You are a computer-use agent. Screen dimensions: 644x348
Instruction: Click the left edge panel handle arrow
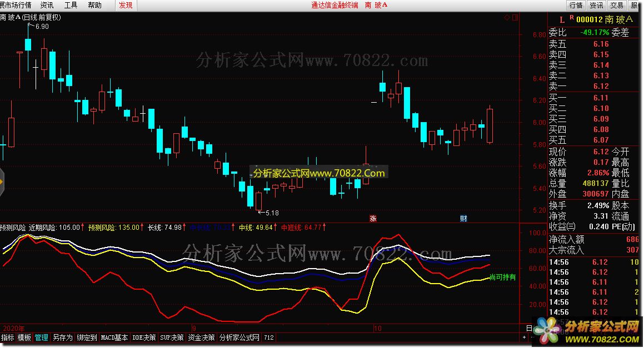[x=2, y=181]
